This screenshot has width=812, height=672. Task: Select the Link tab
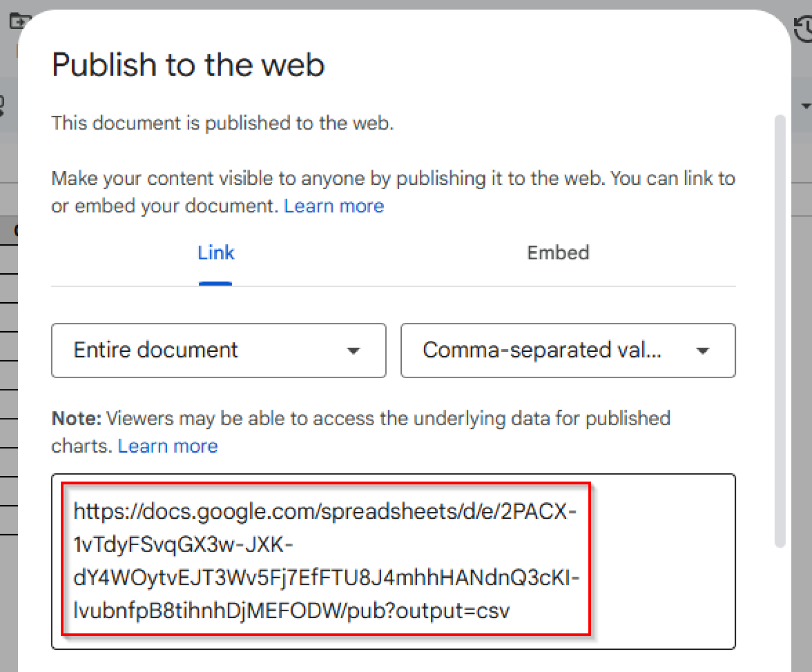pos(215,253)
